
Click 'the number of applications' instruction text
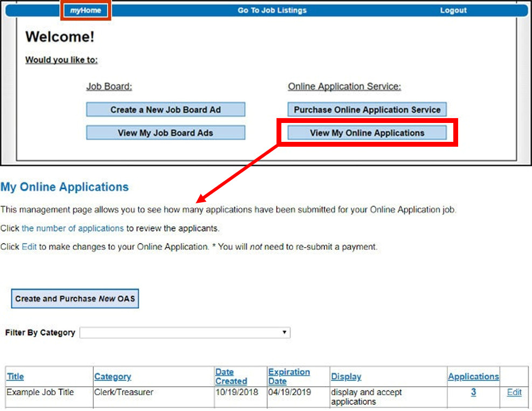[73, 228]
